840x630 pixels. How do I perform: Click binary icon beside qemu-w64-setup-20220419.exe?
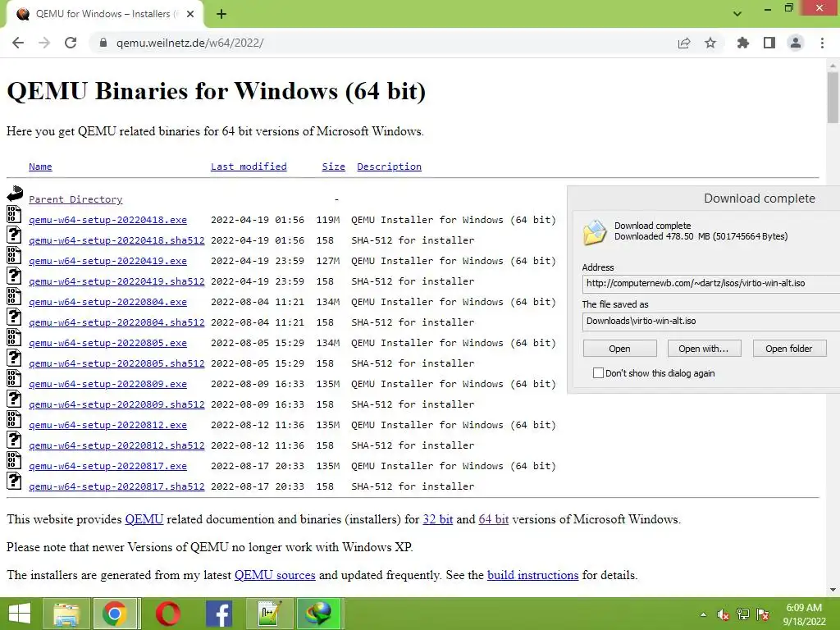[x=15, y=255]
